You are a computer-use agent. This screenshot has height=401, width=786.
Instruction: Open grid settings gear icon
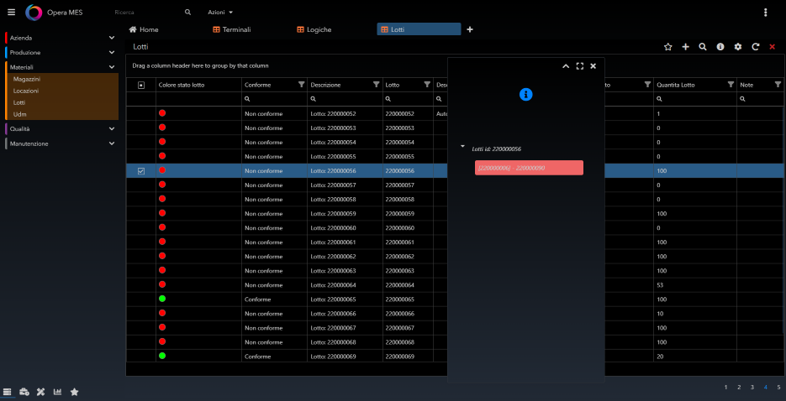pyautogui.click(x=738, y=47)
